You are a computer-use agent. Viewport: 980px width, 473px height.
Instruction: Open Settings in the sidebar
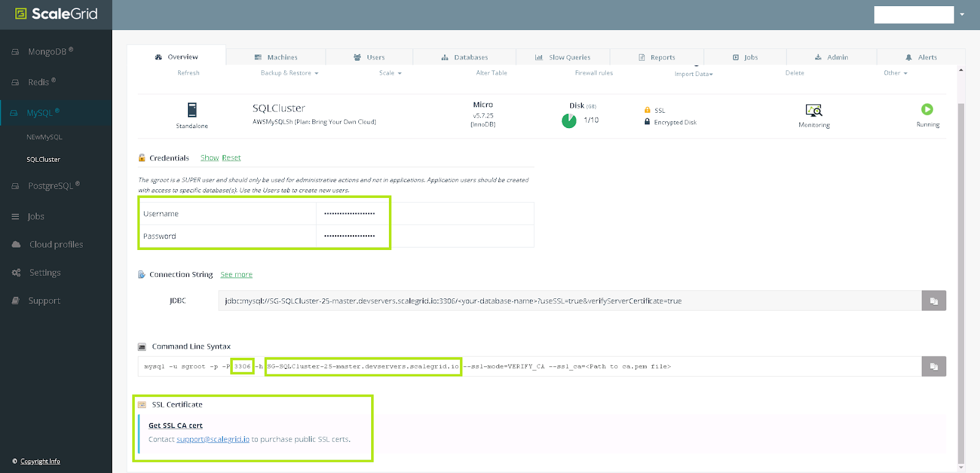[45, 273]
